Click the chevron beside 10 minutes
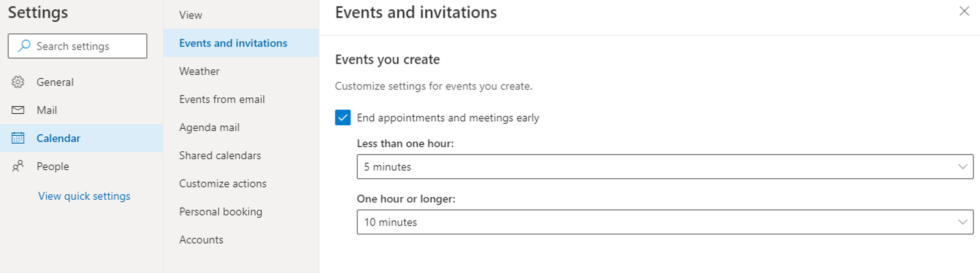980x273 pixels. 962,222
